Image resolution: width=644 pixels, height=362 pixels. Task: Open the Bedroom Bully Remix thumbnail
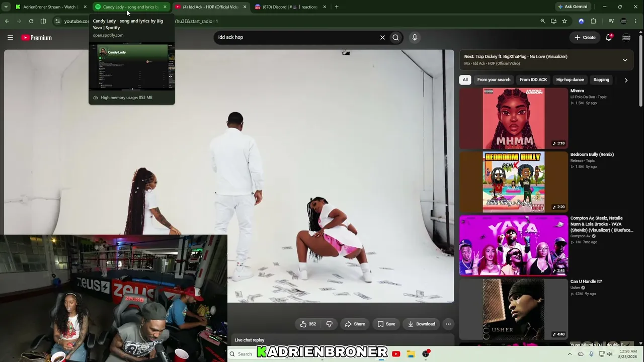tap(514, 182)
